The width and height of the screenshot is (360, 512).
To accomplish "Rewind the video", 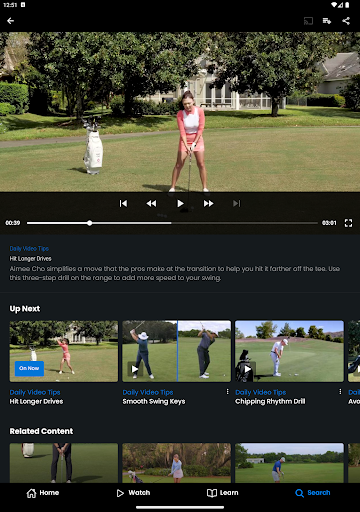I will click(151, 203).
